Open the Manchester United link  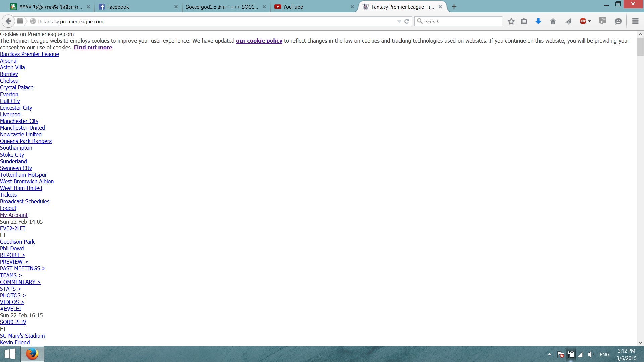pyautogui.click(x=22, y=128)
